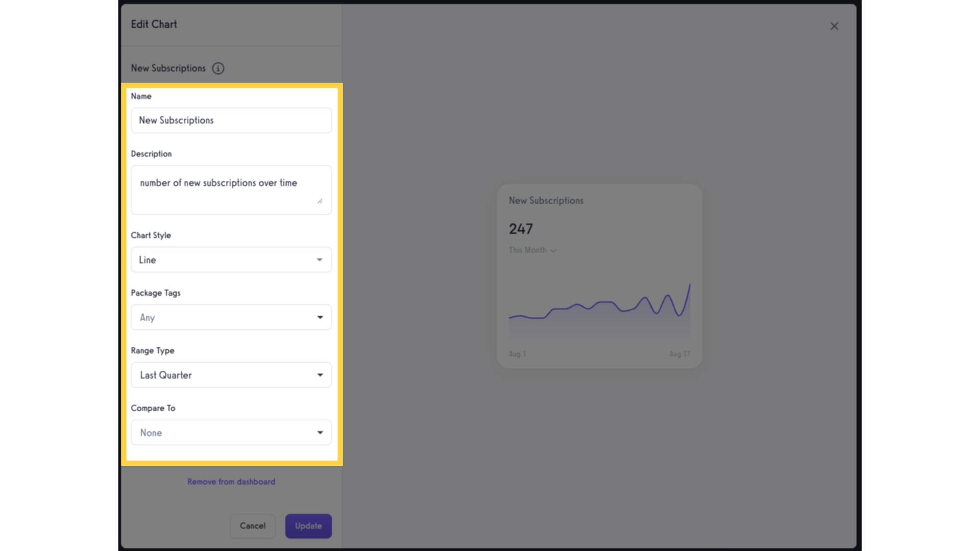Screen dimensions: 980x551
Task: Expand the Compare To dropdown
Action: (x=231, y=433)
